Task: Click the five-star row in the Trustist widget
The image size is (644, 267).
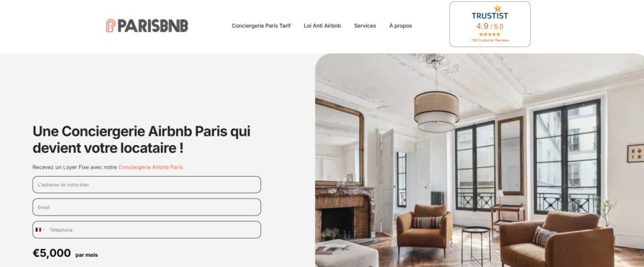Action: tap(489, 35)
